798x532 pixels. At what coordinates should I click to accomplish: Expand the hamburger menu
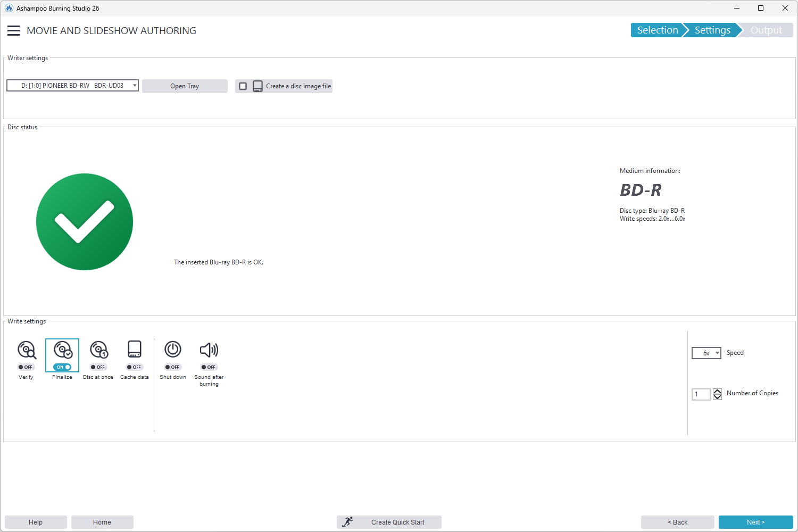pyautogui.click(x=13, y=30)
